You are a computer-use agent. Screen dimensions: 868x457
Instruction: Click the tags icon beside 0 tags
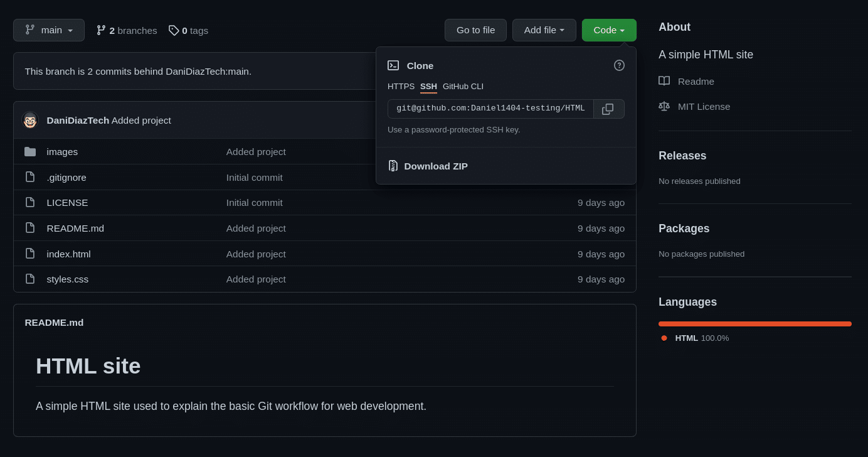(x=174, y=30)
